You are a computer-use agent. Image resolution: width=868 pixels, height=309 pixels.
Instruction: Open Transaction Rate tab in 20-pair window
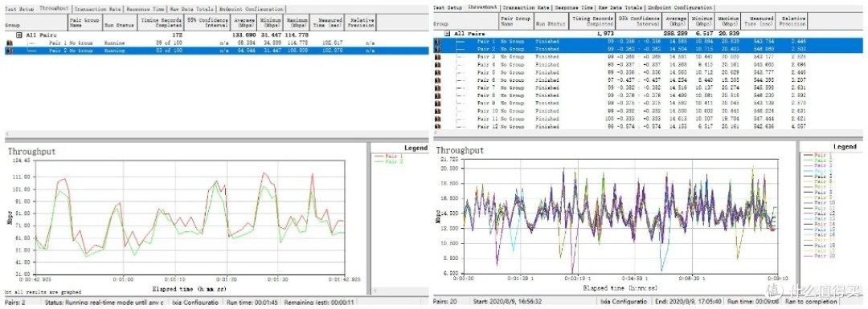tap(526, 8)
